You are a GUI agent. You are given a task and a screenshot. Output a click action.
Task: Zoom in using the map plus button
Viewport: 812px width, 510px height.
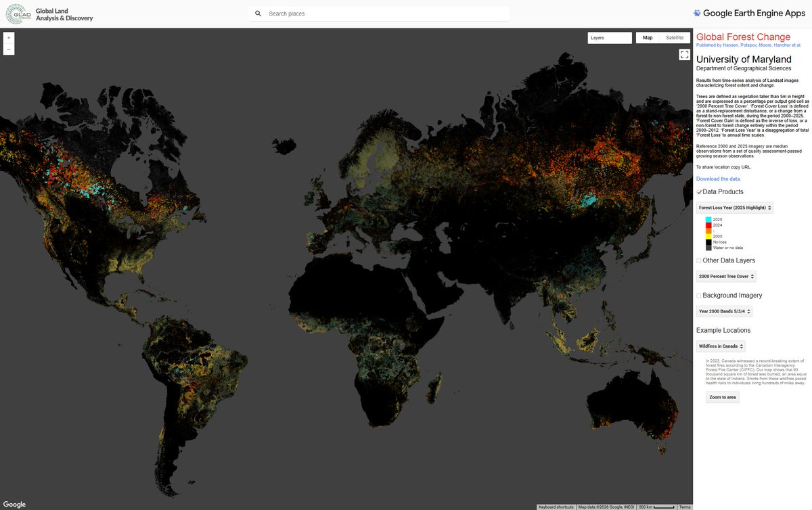coord(8,38)
